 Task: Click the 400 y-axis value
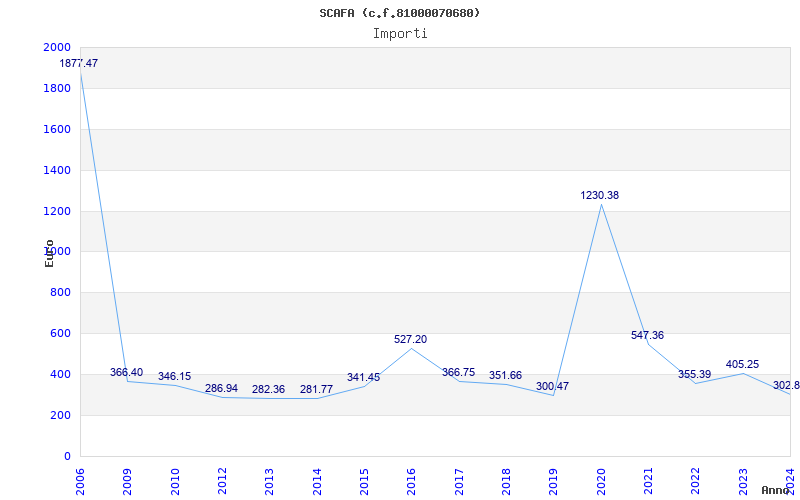60,374
